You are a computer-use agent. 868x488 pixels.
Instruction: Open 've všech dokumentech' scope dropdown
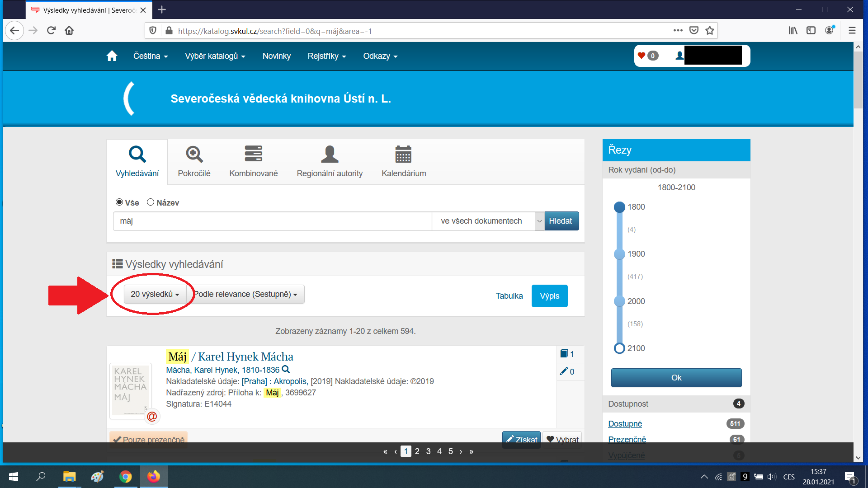click(488, 221)
